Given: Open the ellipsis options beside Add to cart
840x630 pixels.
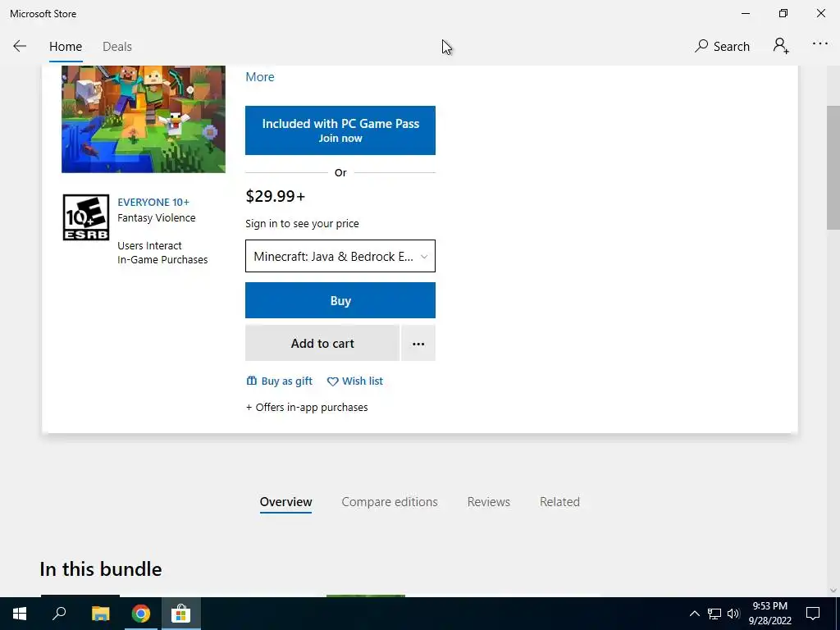Looking at the screenshot, I should (x=418, y=344).
